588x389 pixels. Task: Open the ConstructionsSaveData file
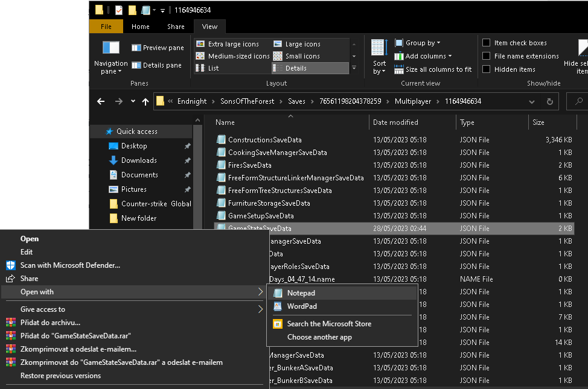[264, 140]
